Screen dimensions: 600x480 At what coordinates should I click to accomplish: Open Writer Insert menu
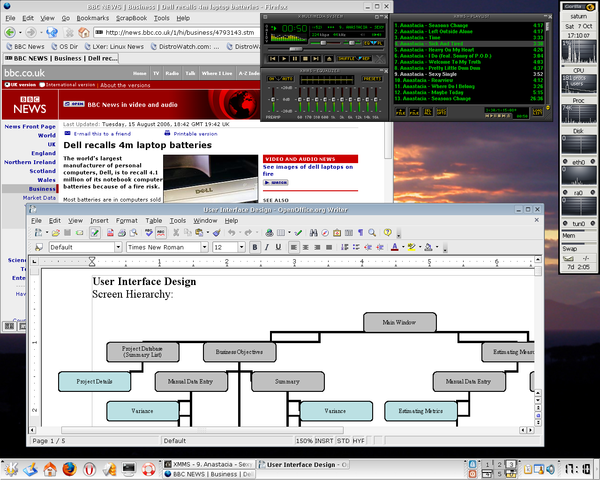pyautogui.click(x=99, y=220)
